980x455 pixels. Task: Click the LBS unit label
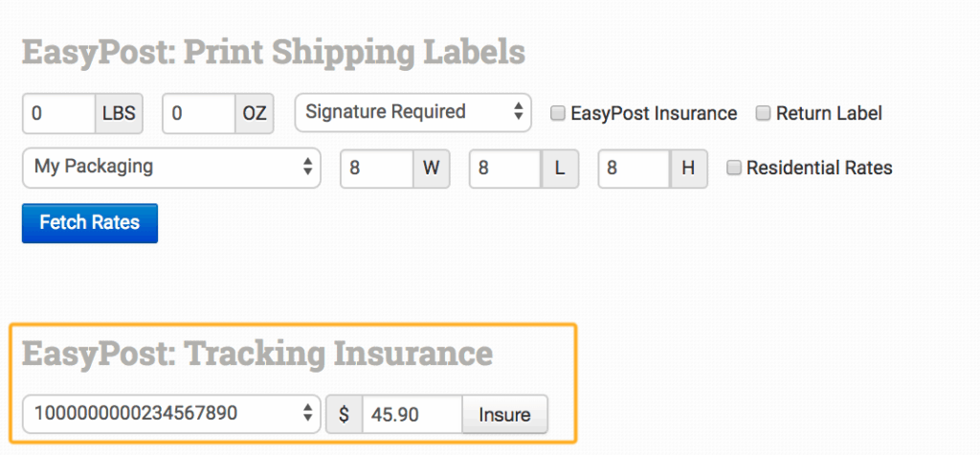[x=119, y=113]
